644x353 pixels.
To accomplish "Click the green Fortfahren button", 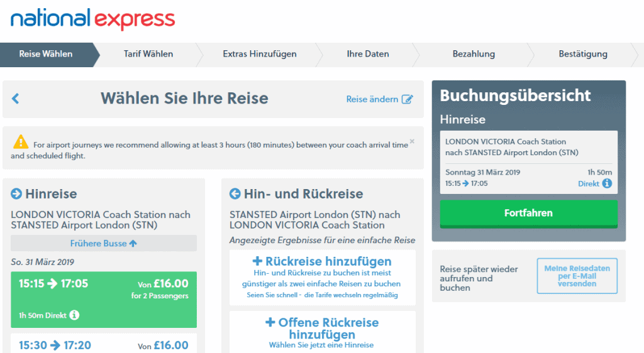I will coord(528,213).
